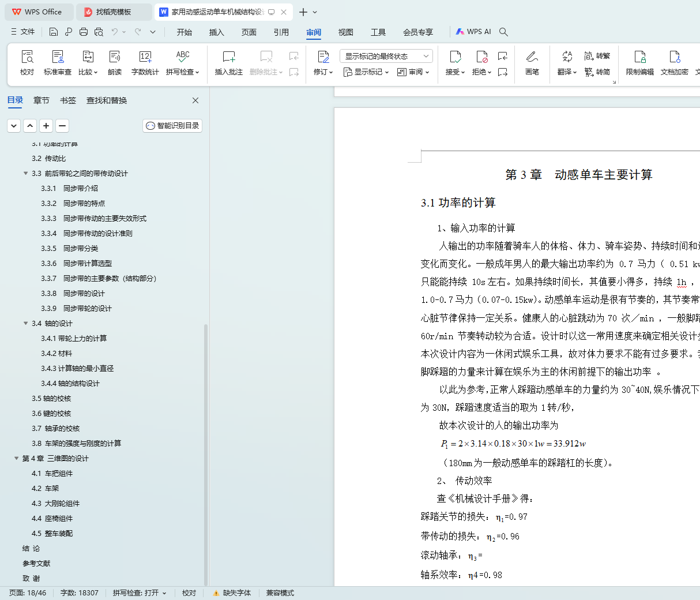Click the up chevron button in outline
The image size is (700, 600).
tap(30, 126)
